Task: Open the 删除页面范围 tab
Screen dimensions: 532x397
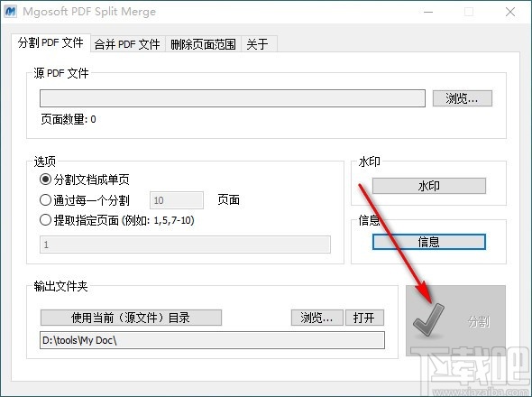Action: 203,44
